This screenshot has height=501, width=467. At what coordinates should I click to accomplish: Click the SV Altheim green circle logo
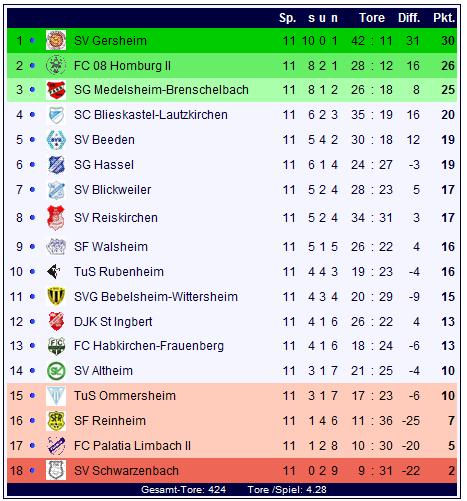pyautogui.click(x=56, y=371)
